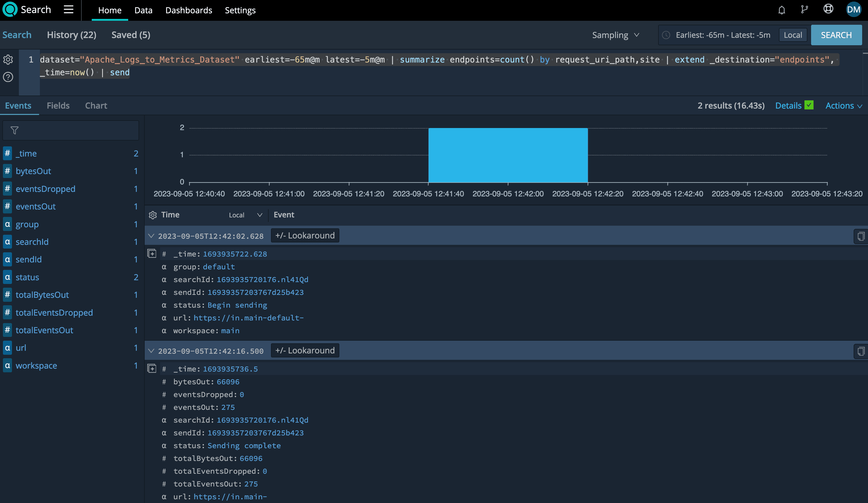Click the git branch icon in header
The height and width of the screenshot is (503, 868).
[805, 10]
